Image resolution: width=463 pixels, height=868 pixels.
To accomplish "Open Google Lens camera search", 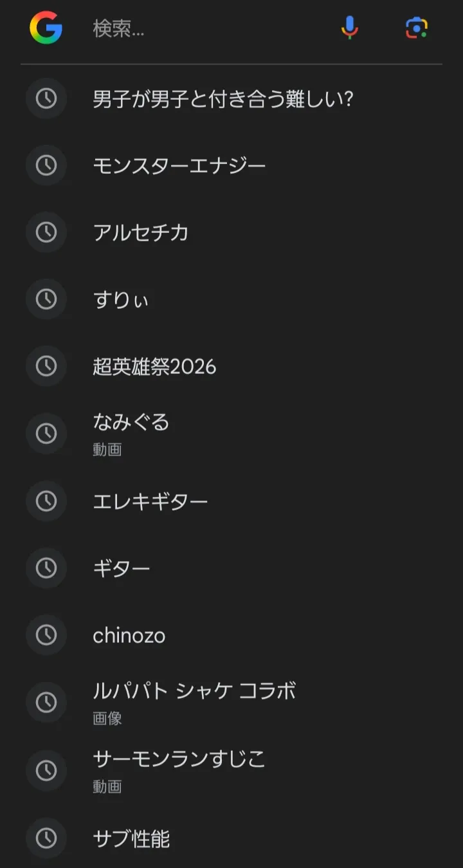I will click(x=416, y=28).
